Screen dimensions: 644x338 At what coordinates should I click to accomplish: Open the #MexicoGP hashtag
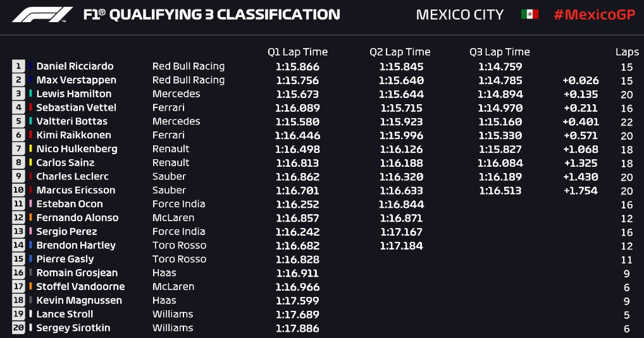[594, 15]
